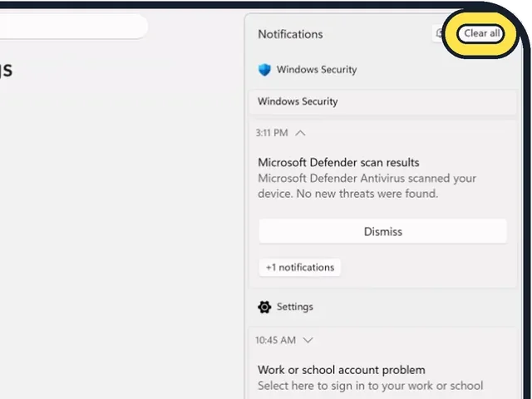The width and height of the screenshot is (532, 399).
Task: Toggle do not disturb bell icon
Action: [x=440, y=33]
